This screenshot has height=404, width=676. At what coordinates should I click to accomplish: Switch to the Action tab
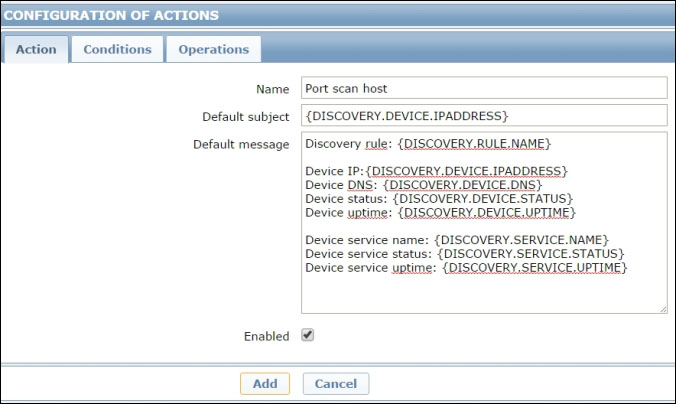36,49
